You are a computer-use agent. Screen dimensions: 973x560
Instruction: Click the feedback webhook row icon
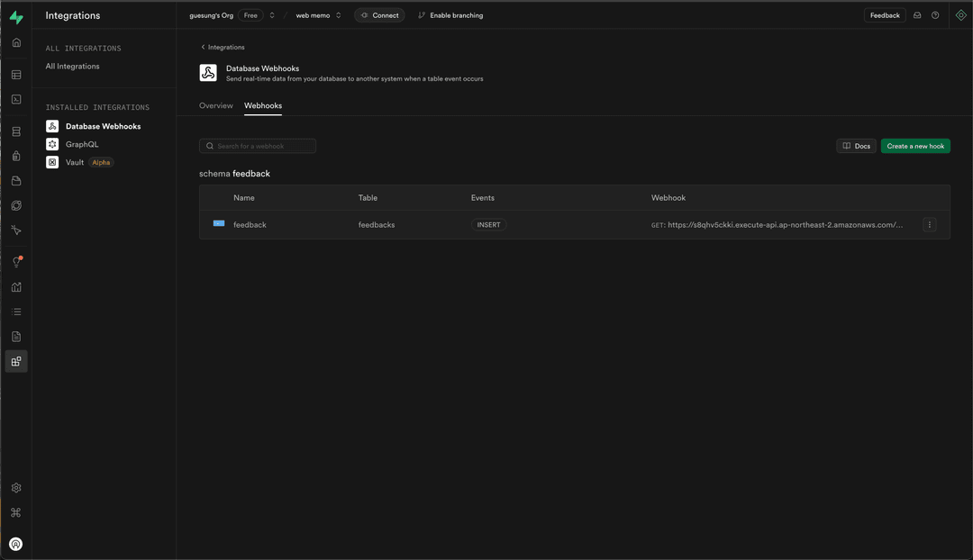(x=218, y=223)
